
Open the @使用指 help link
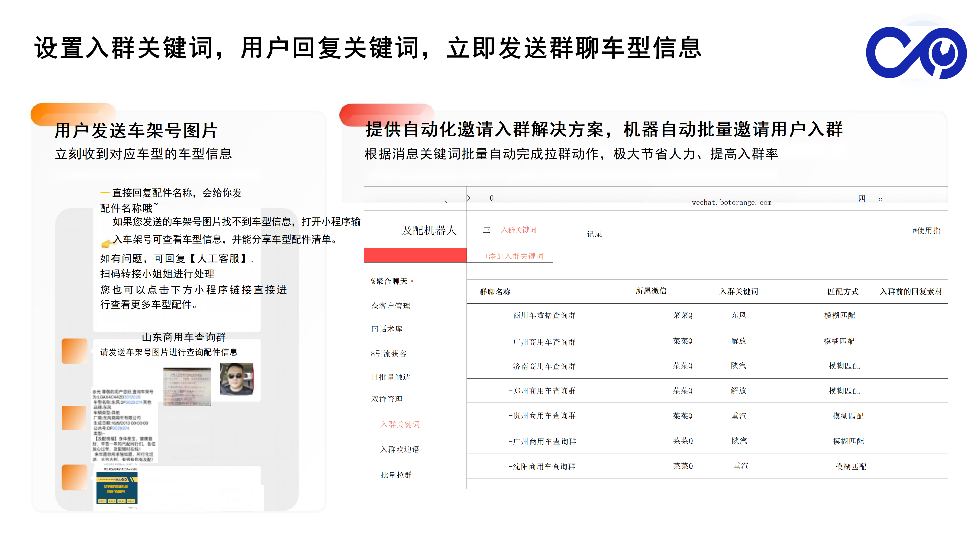pos(926,231)
